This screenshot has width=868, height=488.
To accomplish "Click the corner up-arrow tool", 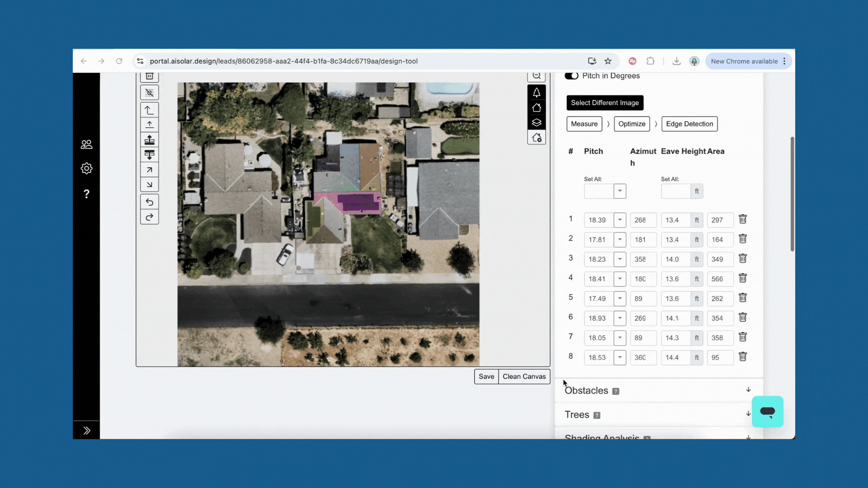I will (x=150, y=110).
